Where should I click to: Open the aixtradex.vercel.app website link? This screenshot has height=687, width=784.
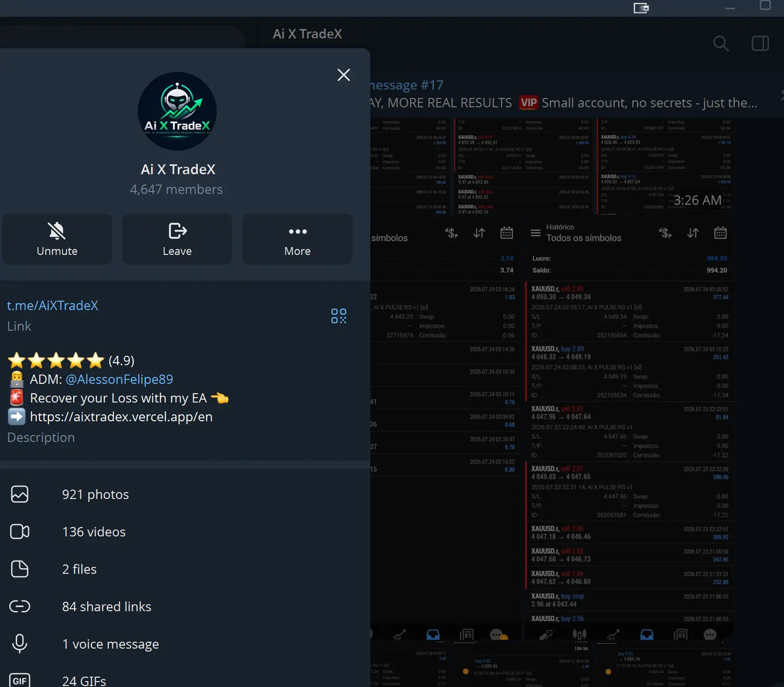coord(121,416)
